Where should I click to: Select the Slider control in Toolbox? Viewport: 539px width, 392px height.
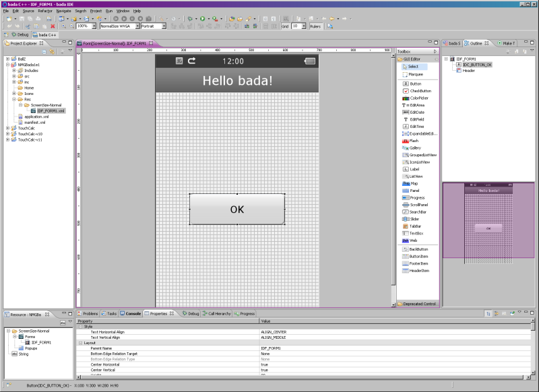coord(414,219)
